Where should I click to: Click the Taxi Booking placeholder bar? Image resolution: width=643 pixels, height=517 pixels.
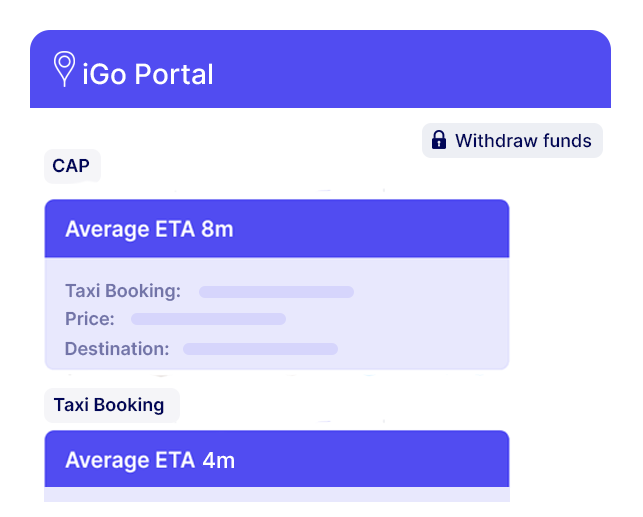276,292
